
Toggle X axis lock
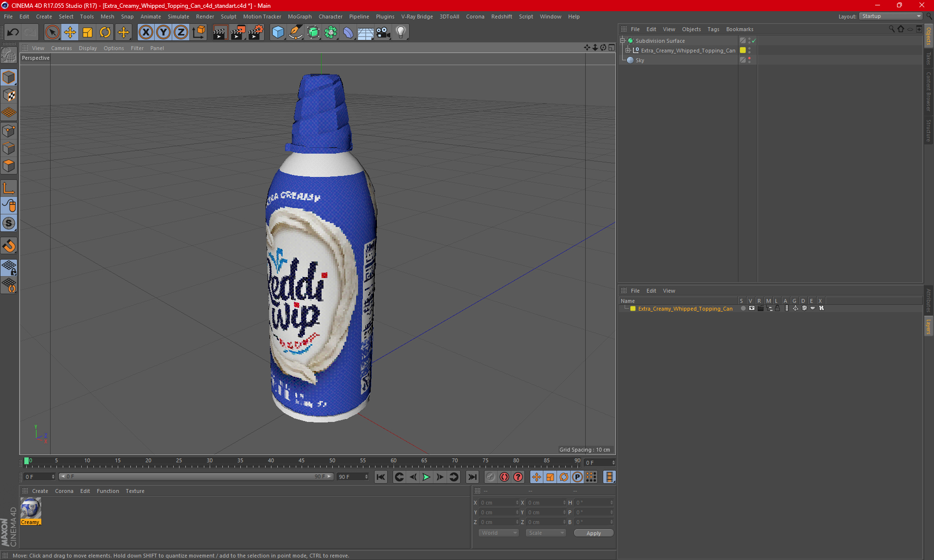145,33
